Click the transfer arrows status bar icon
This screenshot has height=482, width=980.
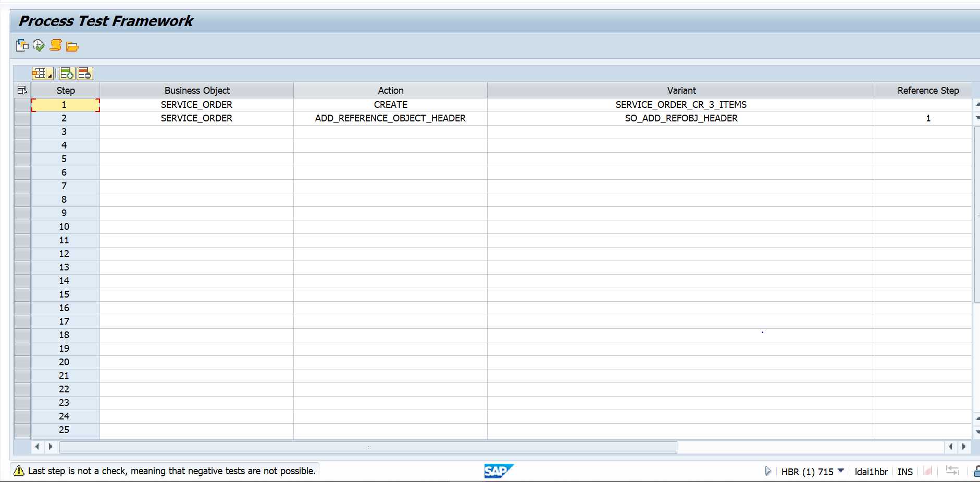click(952, 471)
